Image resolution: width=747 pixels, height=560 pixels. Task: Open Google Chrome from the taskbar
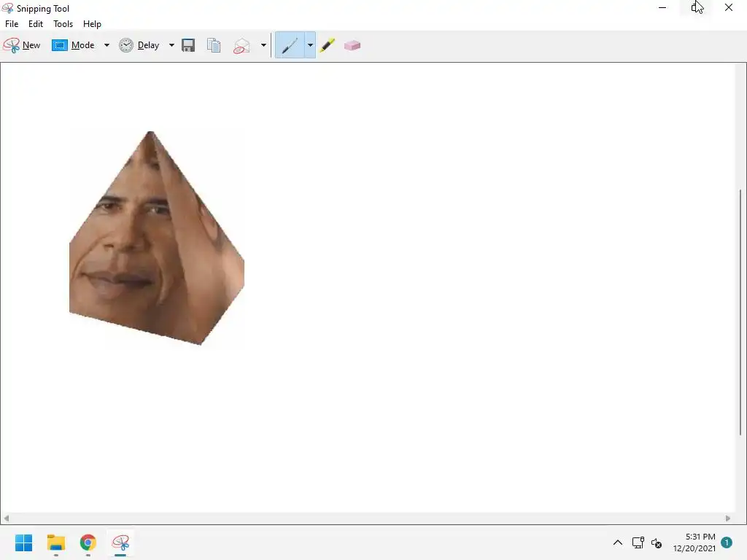[88, 542]
